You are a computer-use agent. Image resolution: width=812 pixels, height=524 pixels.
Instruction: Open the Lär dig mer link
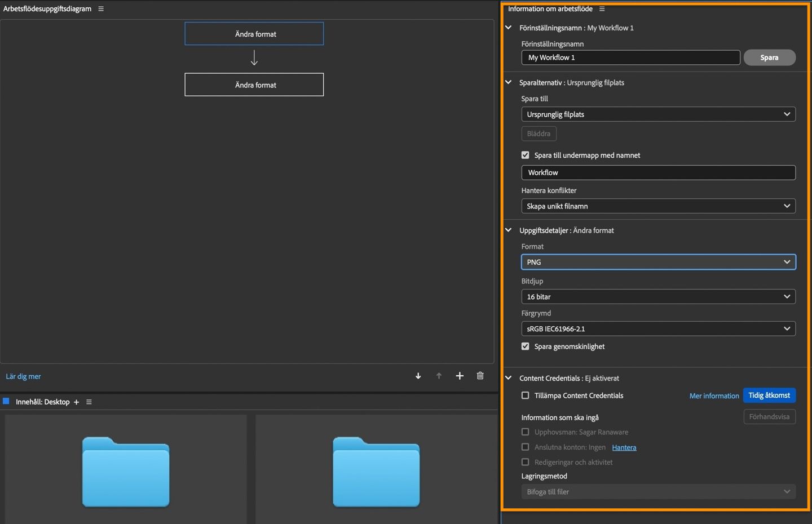point(23,376)
